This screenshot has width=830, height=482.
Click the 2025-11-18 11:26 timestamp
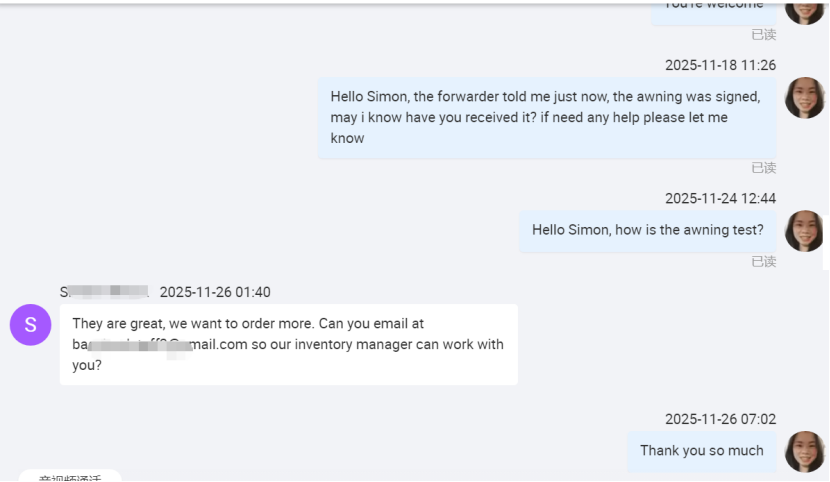[720, 65]
